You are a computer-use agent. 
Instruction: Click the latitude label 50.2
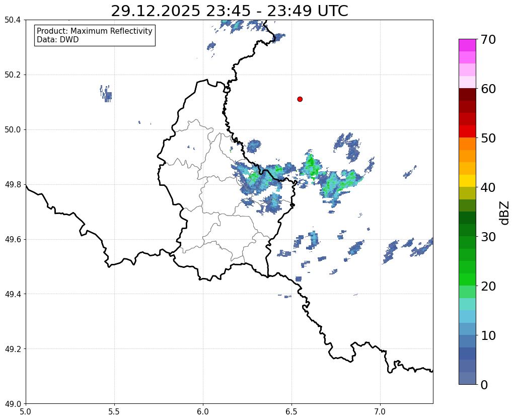click(13, 75)
